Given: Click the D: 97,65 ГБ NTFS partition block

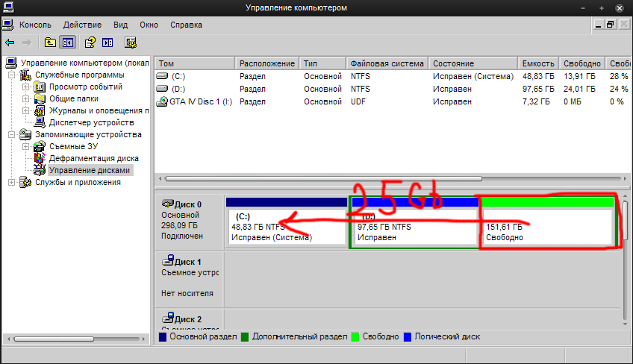Looking at the screenshot, I should [x=414, y=228].
